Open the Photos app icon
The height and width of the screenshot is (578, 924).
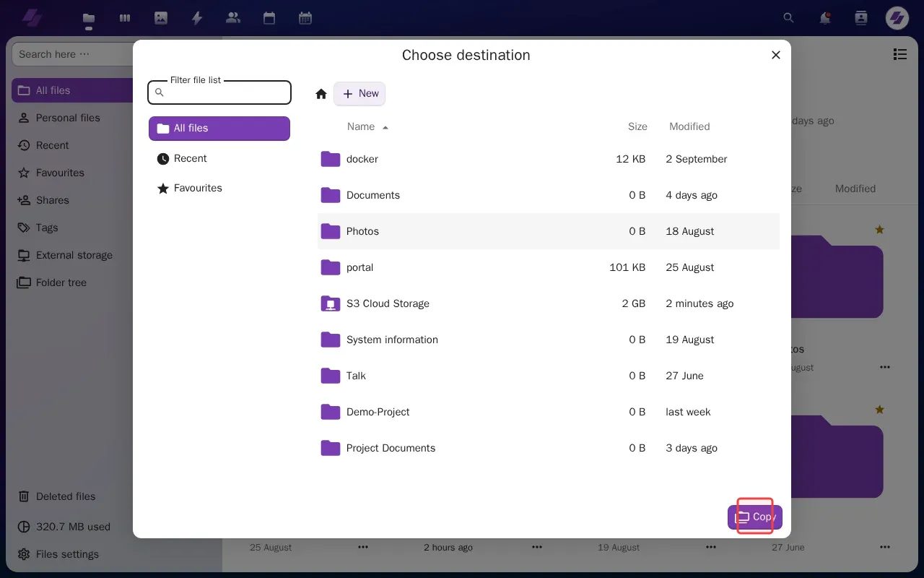(160, 18)
